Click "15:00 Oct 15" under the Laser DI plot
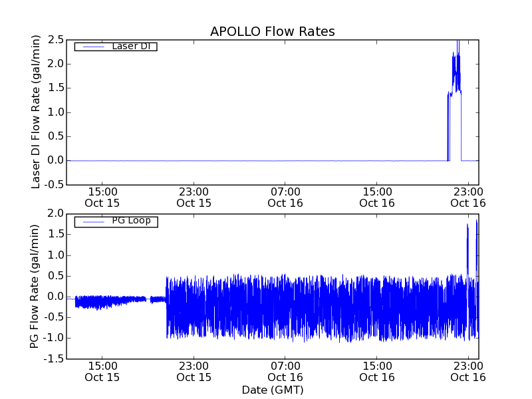The width and height of the screenshot is (532, 399). (x=102, y=198)
